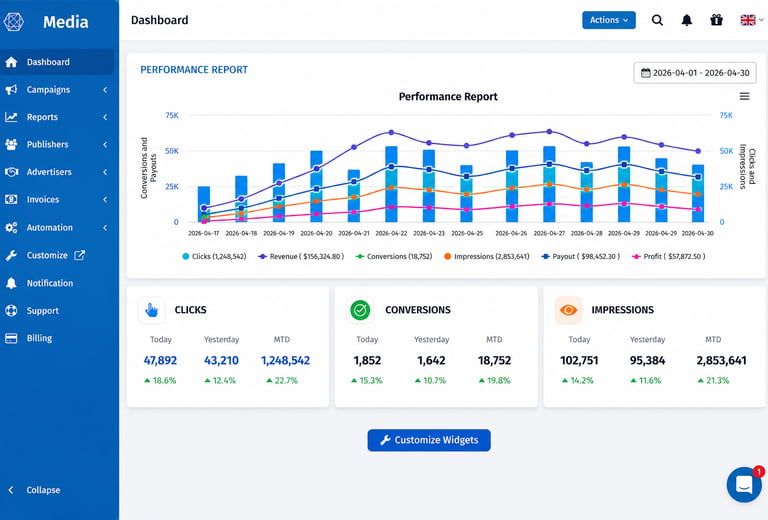Click the PERFORMANCE REPORT heading
The height and width of the screenshot is (520, 768).
(x=194, y=70)
